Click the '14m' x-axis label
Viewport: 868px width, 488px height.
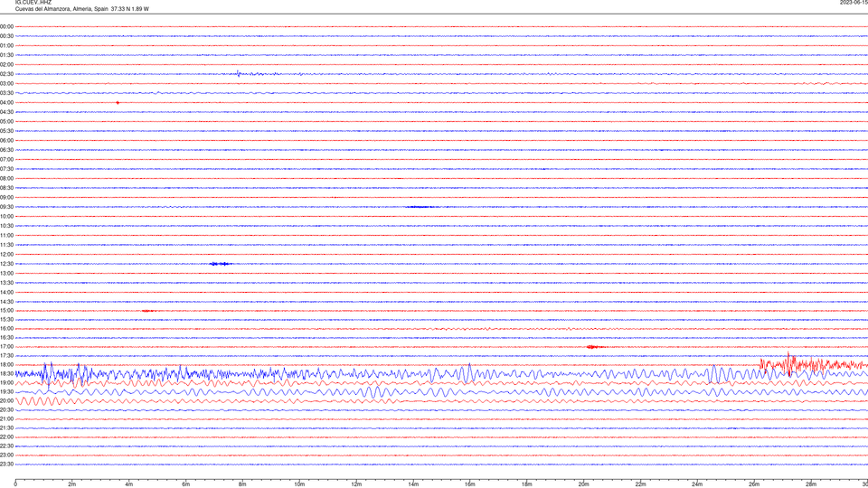413,484
